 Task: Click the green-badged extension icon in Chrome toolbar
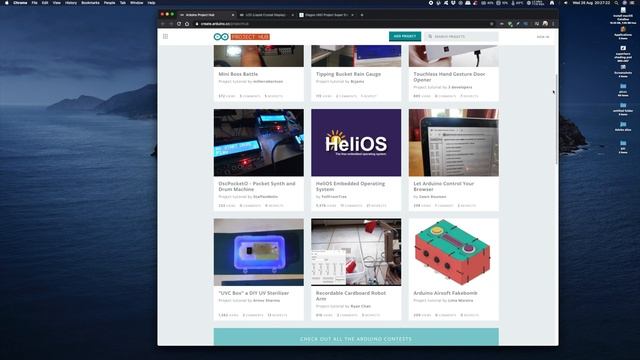point(510,24)
